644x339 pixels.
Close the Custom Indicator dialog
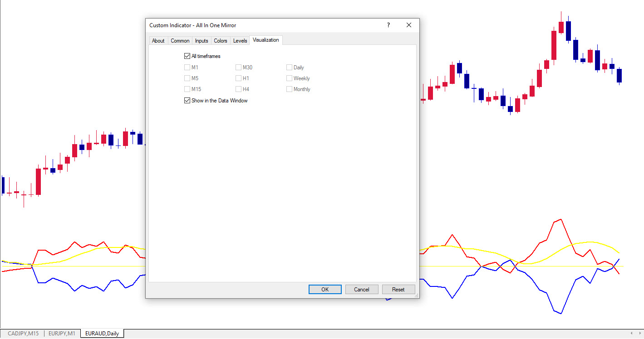pos(409,25)
